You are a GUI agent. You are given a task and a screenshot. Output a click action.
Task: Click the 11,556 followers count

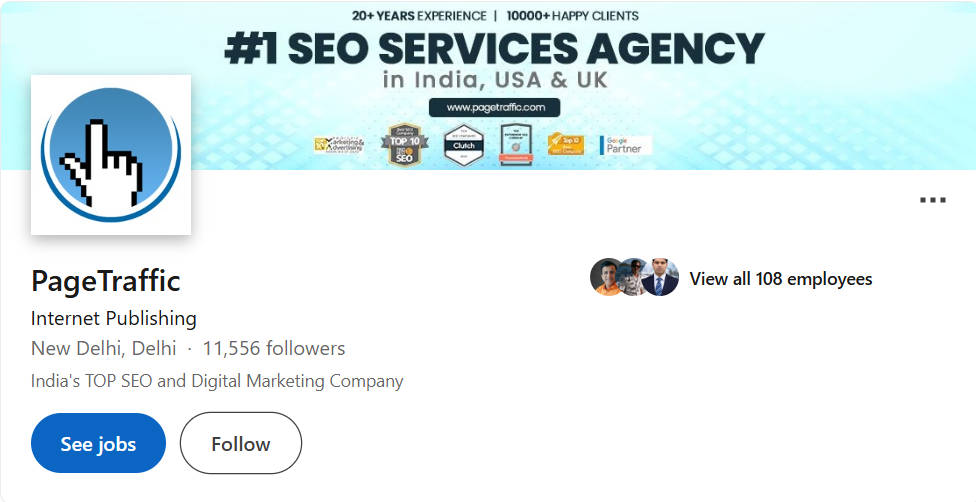coord(274,349)
